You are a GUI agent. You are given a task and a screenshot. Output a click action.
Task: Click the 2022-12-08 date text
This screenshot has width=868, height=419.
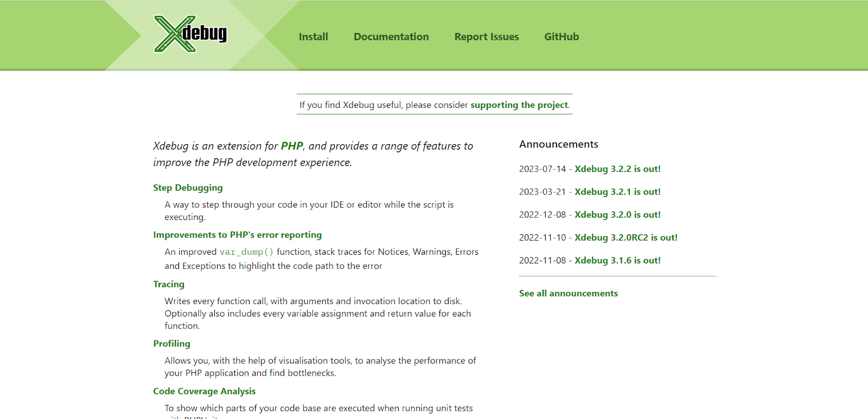point(542,215)
